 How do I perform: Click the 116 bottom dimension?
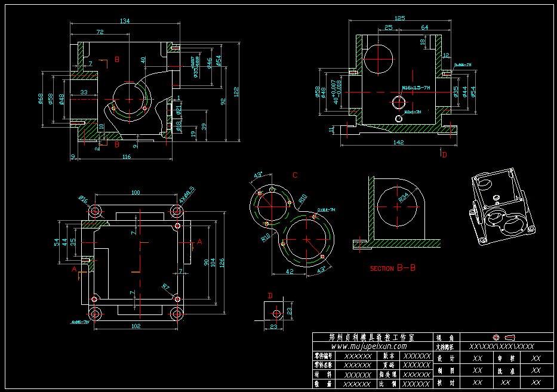click(127, 156)
